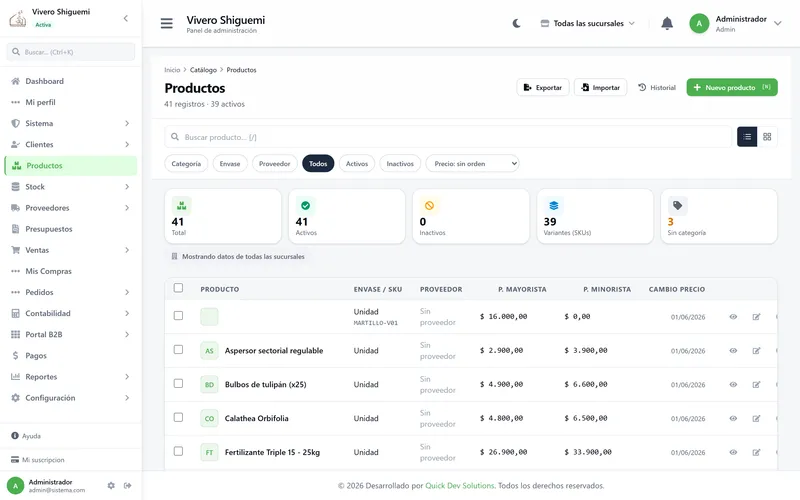Switch to grid view icon
Viewport: 800px width, 500px height.
coord(767,137)
